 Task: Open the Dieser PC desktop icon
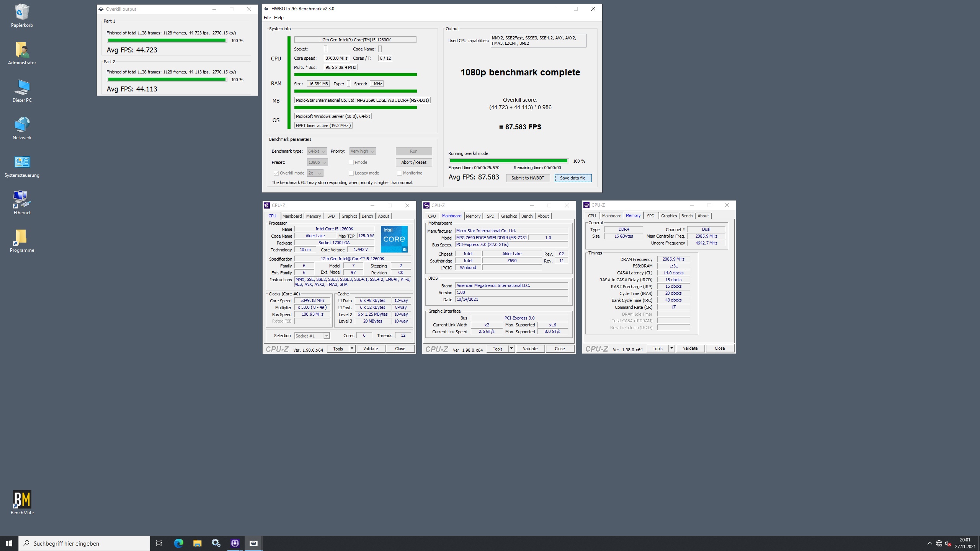[x=22, y=91]
